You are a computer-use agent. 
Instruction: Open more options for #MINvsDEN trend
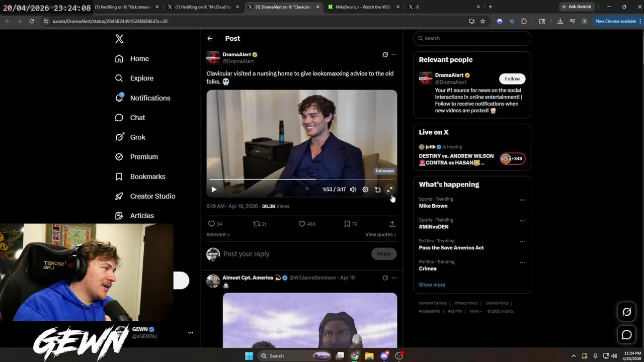click(x=522, y=221)
